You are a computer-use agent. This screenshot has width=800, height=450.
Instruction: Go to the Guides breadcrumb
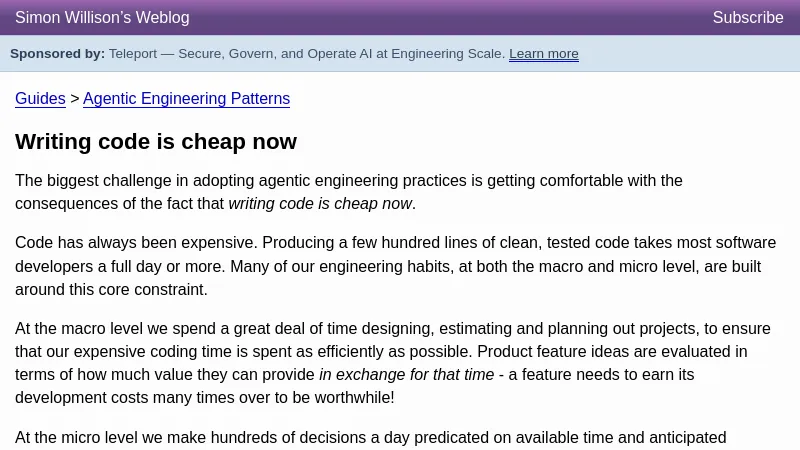[40, 99]
